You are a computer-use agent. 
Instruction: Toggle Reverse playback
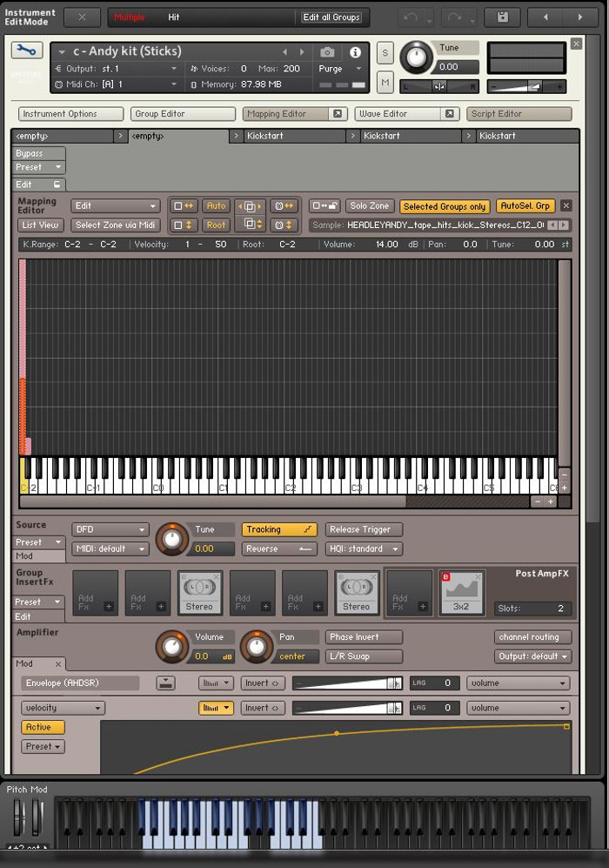pos(278,549)
